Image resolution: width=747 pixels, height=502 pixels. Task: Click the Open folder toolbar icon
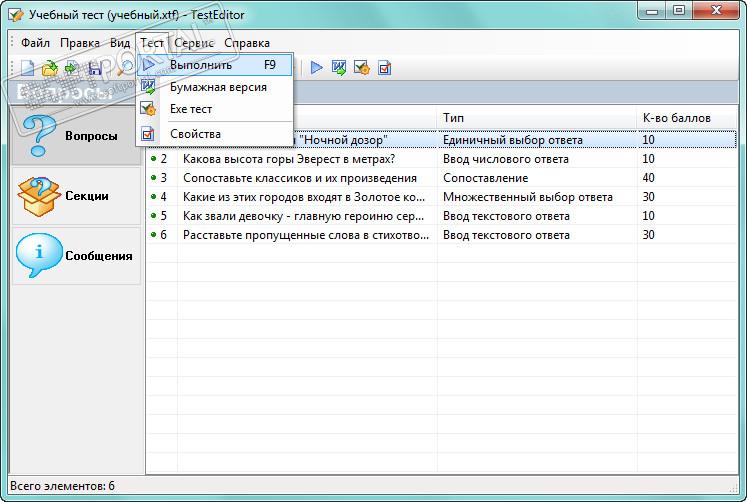49,68
